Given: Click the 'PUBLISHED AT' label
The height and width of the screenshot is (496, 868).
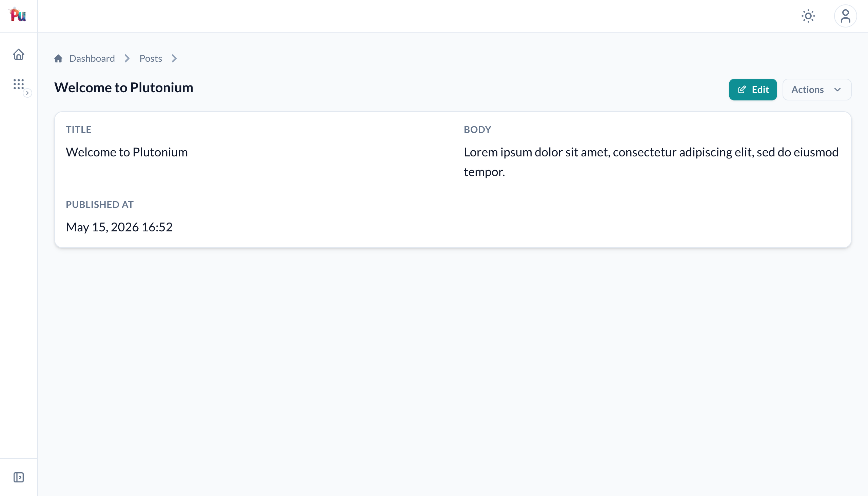Looking at the screenshot, I should (x=100, y=204).
